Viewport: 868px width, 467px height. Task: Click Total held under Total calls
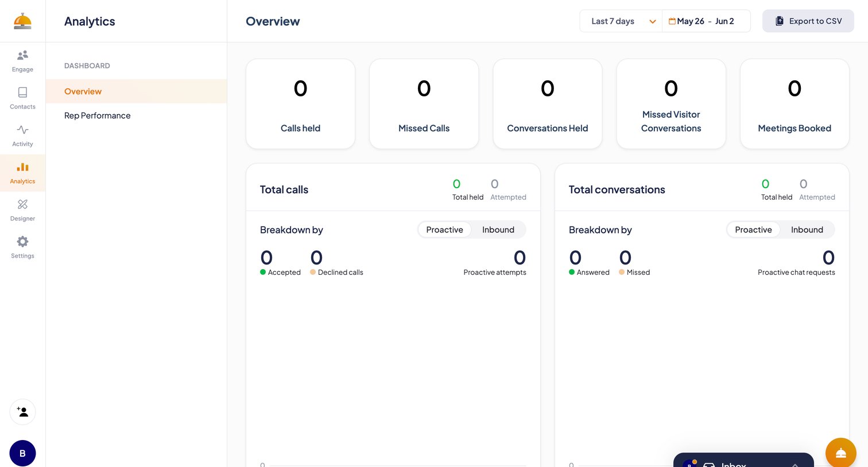tap(468, 190)
